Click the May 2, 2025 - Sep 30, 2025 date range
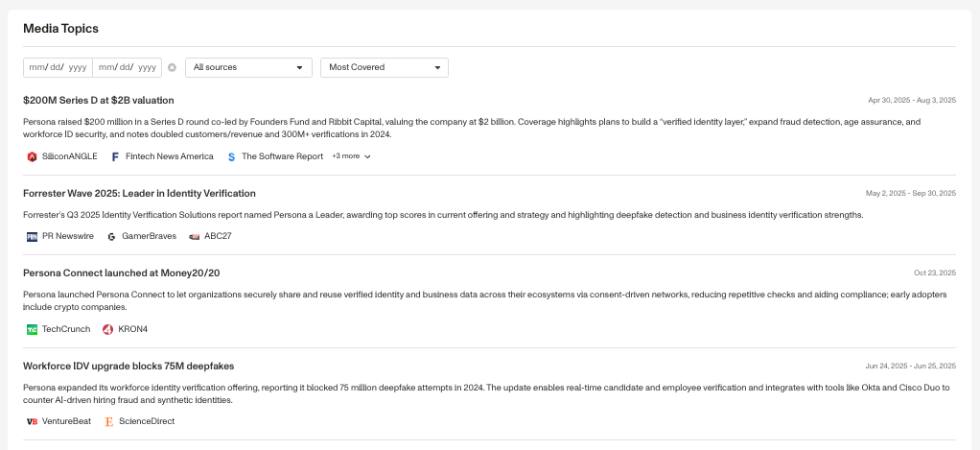This screenshot has width=980, height=450. pyautogui.click(x=911, y=194)
